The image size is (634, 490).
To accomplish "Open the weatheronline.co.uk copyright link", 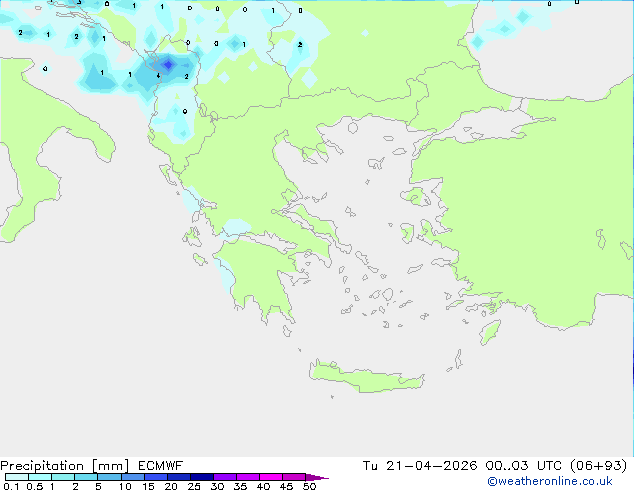I will point(550,481).
